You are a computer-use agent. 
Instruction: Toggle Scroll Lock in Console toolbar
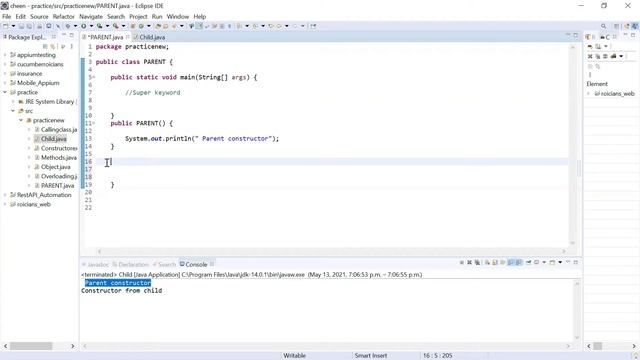coord(495,262)
